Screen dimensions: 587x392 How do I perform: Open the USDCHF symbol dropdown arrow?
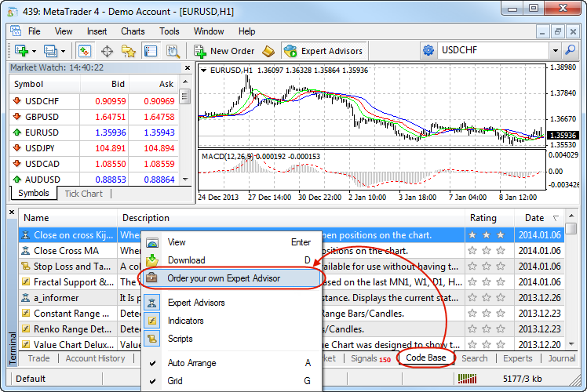(555, 50)
